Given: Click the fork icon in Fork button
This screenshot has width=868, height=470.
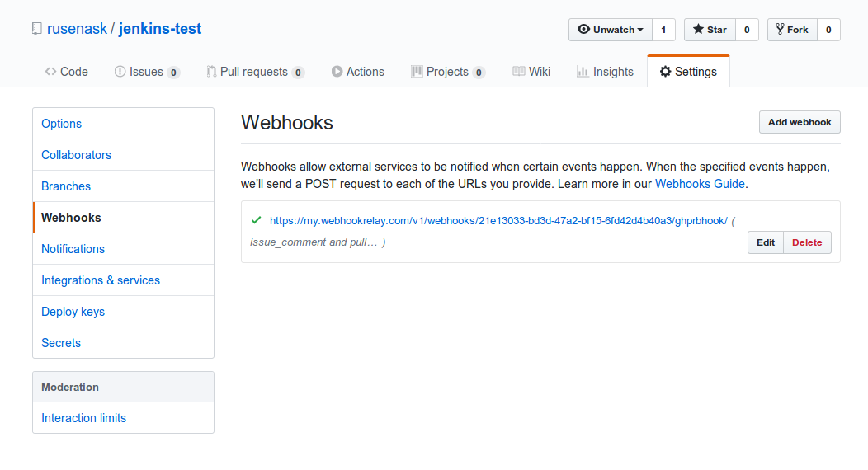Looking at the screenshot, I should click(780, 30).
